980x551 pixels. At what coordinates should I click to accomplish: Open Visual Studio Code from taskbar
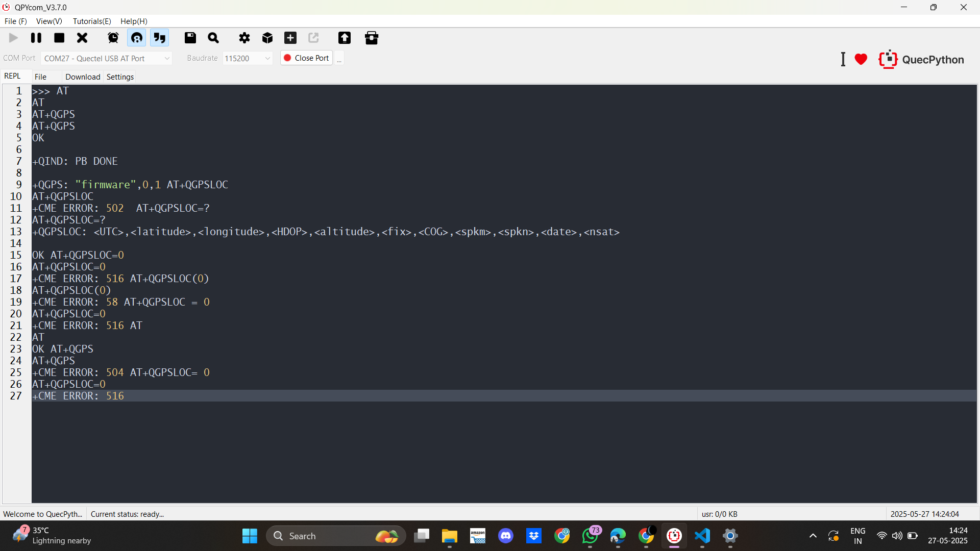702,536
